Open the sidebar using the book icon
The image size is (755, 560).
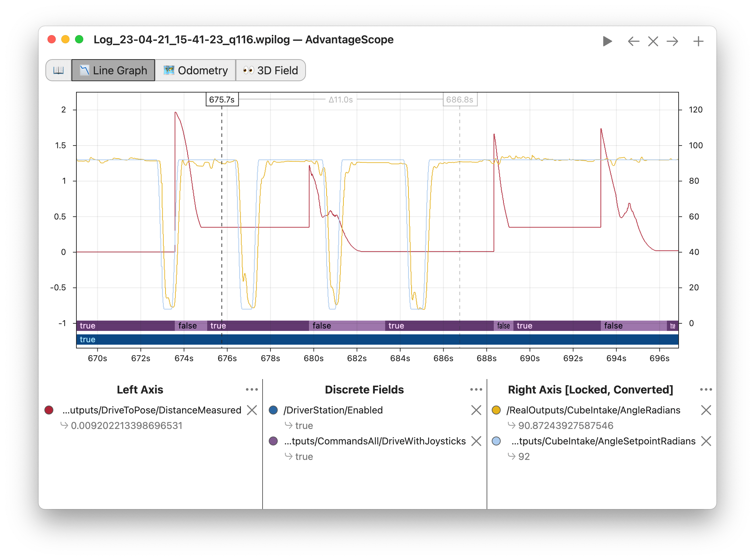(59, 70)
